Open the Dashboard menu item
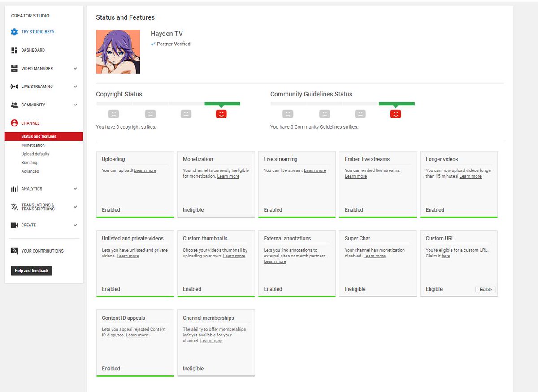538x392 pixels. coord(33,50)
